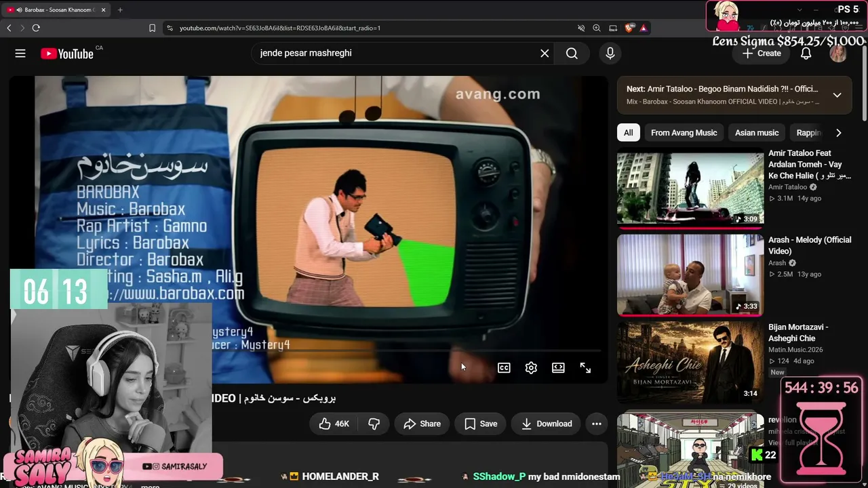Show more topic chips with the right chevron
The height and width of the screenshot is (488, 868).
point(838,133)
